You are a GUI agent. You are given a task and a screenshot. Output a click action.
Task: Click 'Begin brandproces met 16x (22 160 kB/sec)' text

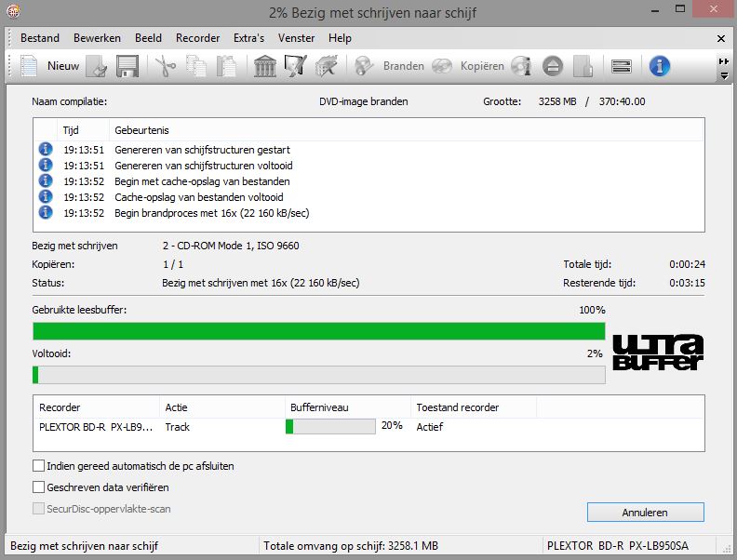coord(212,213)
